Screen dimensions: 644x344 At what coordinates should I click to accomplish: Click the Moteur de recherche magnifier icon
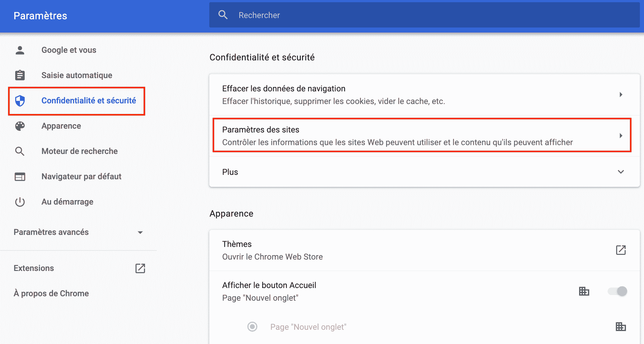20,151
